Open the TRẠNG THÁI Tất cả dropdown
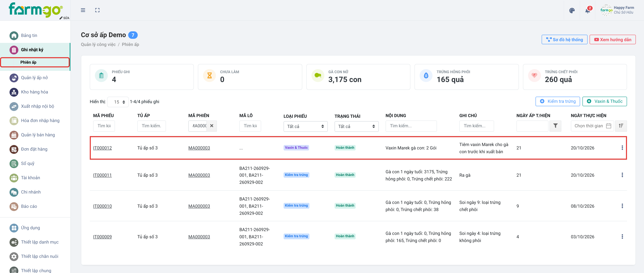The width and height of the screenshot is (644, 273). [x=356, y=126]
